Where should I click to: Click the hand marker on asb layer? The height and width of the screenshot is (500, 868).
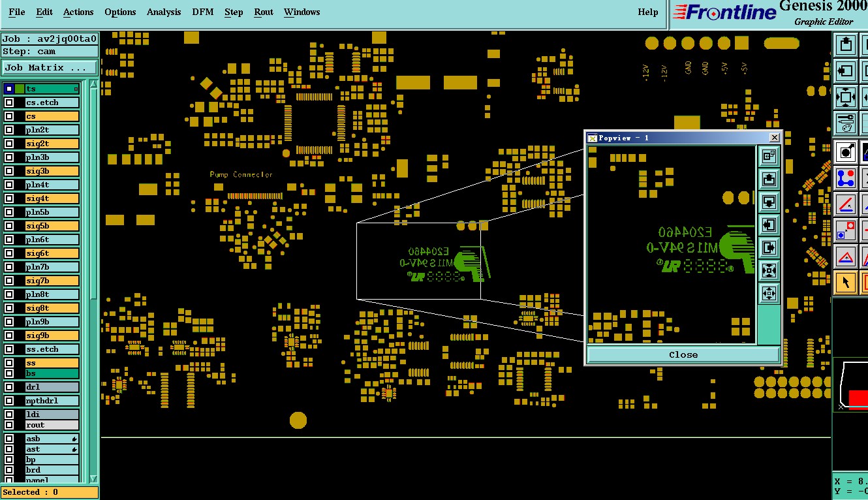coord(74,439)
